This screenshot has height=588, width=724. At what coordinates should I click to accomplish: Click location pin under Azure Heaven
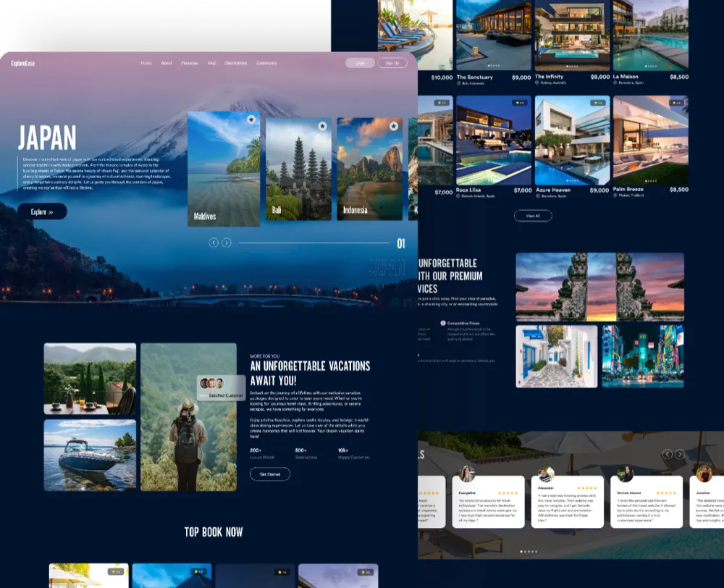[x=538, y=196]
